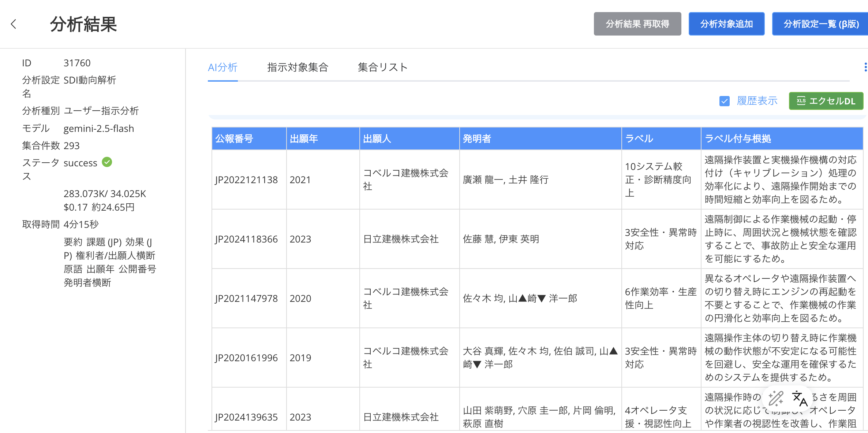This screenshot has width=868, height=433.
Task: Click the 分析結果 再取得 button
Action: coord(637,24)
